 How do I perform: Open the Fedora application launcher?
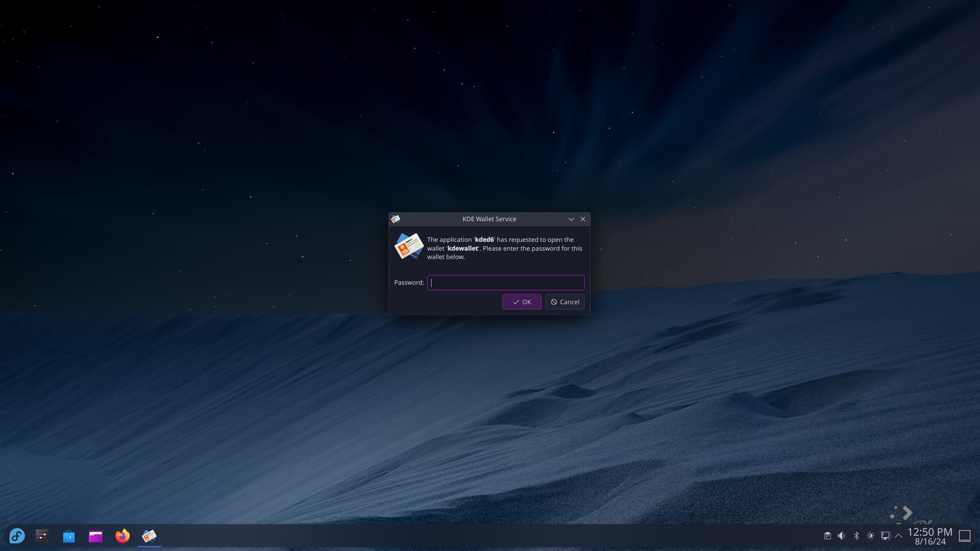click(x=17, y=536)
